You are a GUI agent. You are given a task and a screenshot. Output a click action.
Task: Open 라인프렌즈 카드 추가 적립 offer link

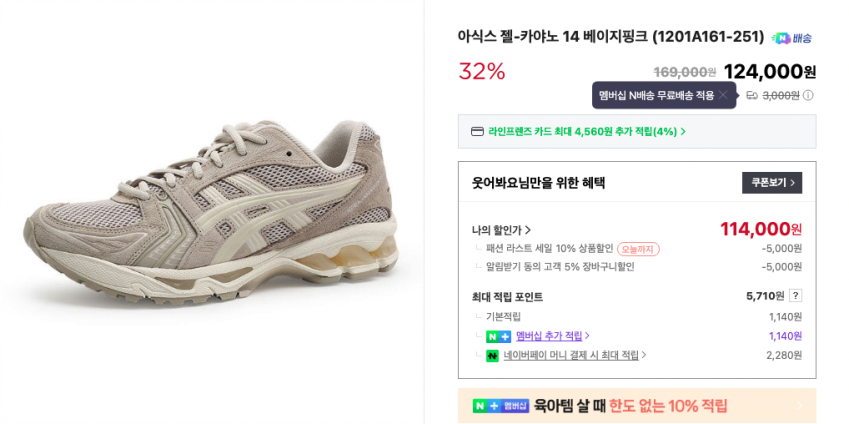[582, 131]
